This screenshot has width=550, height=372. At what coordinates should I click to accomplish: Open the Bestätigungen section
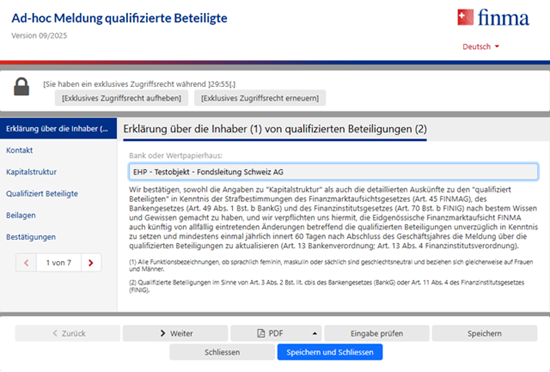[31, 237]
